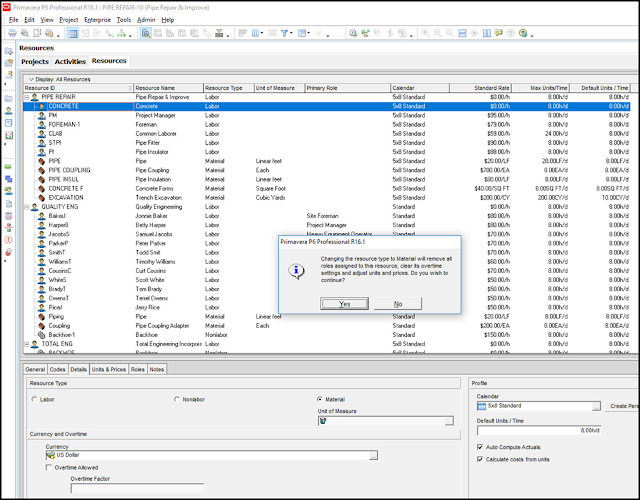Open the File menu
640x500 pixels.
point(13,20)
